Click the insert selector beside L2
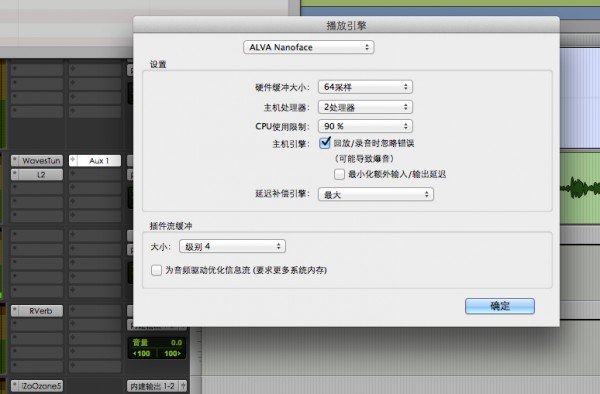The image size is (600, 394). 15,175
